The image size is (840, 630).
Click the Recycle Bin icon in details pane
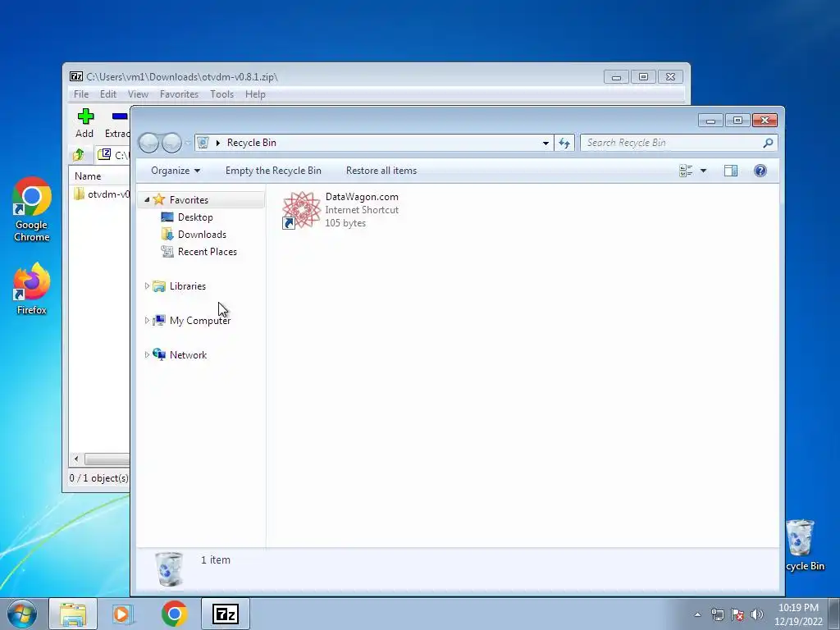169,569
